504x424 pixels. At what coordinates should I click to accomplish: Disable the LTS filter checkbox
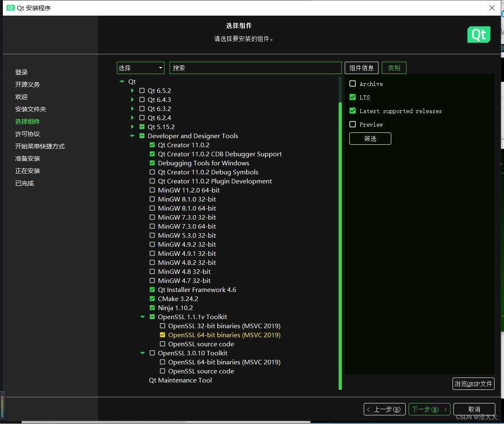[353, 97]
